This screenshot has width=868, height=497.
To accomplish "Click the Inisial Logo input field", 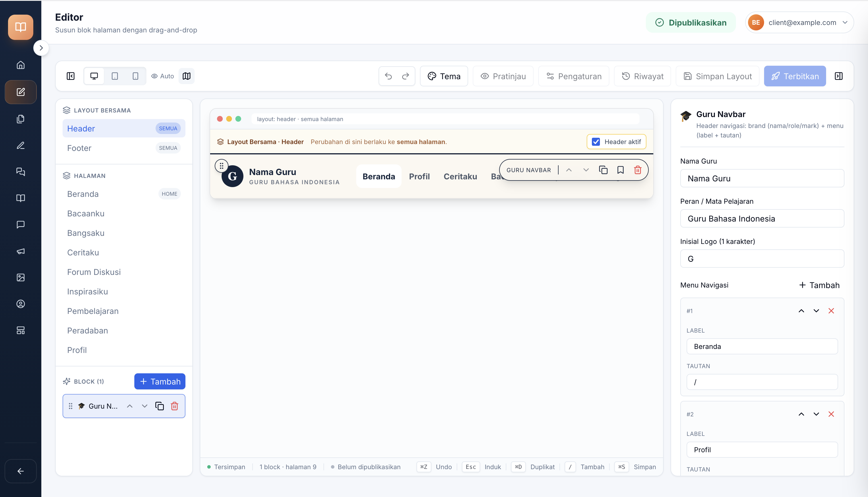I will pyautogui.click(x=762, y=258).
